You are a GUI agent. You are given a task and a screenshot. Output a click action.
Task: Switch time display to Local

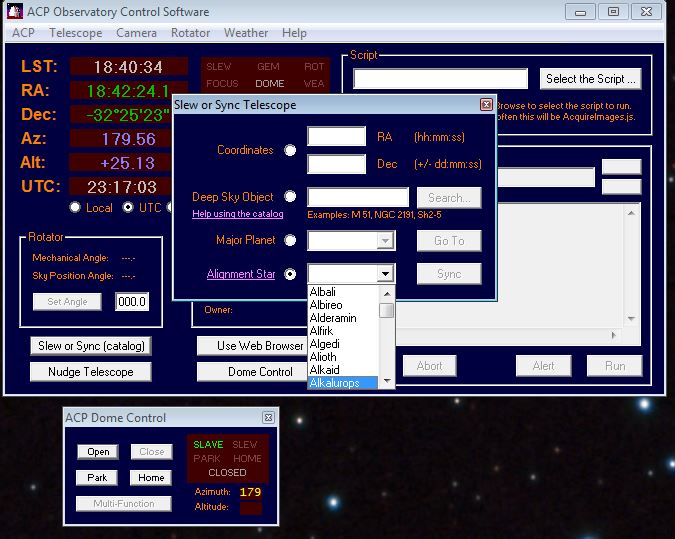tap(75, 208)
